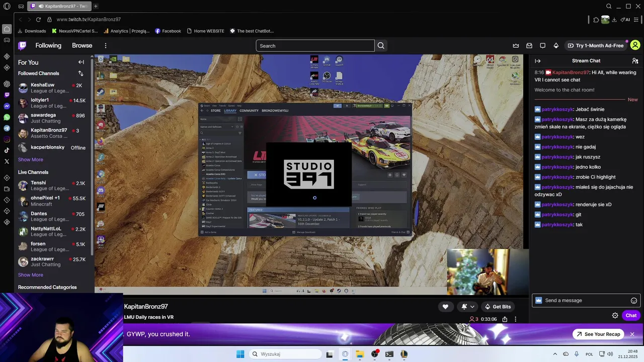This screenshot has height=362, width=644.
Task: Open Twitch header more menu dots
Action: coord(106,46)
